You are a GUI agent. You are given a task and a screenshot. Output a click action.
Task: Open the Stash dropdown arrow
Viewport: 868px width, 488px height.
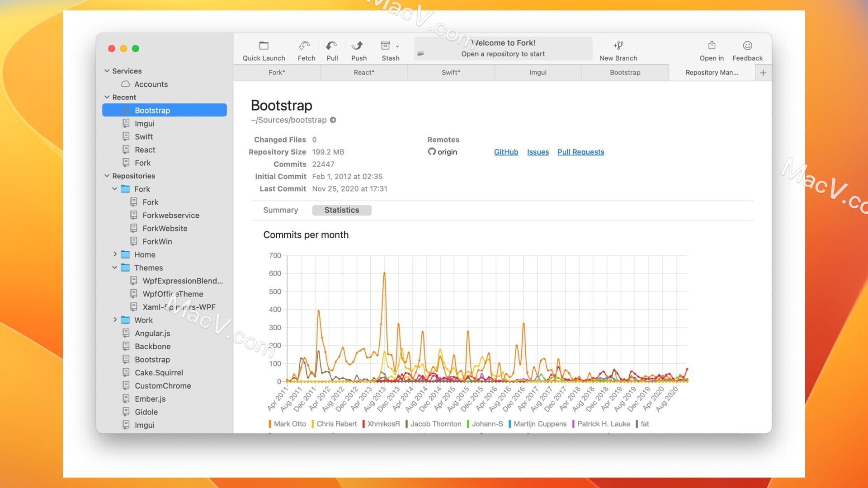397,46
